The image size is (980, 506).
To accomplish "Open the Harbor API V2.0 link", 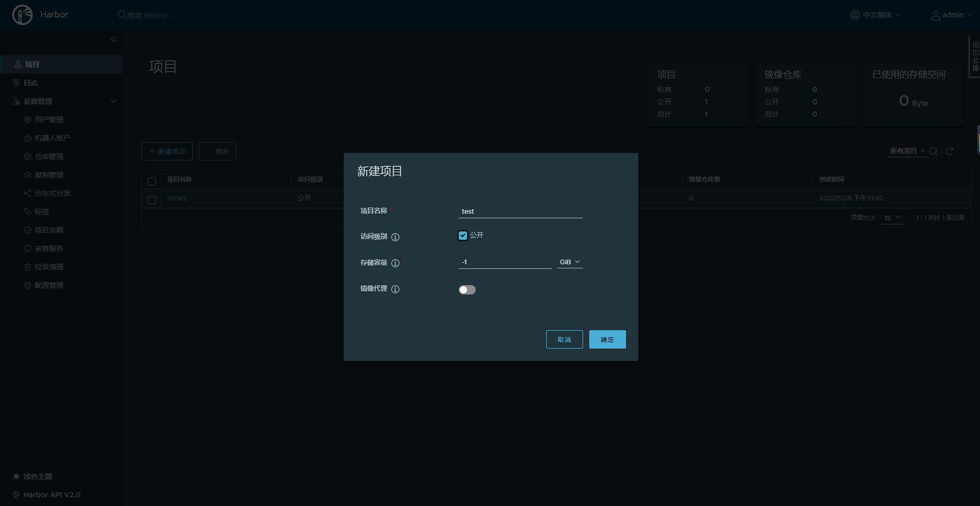I will coord(52,495).
